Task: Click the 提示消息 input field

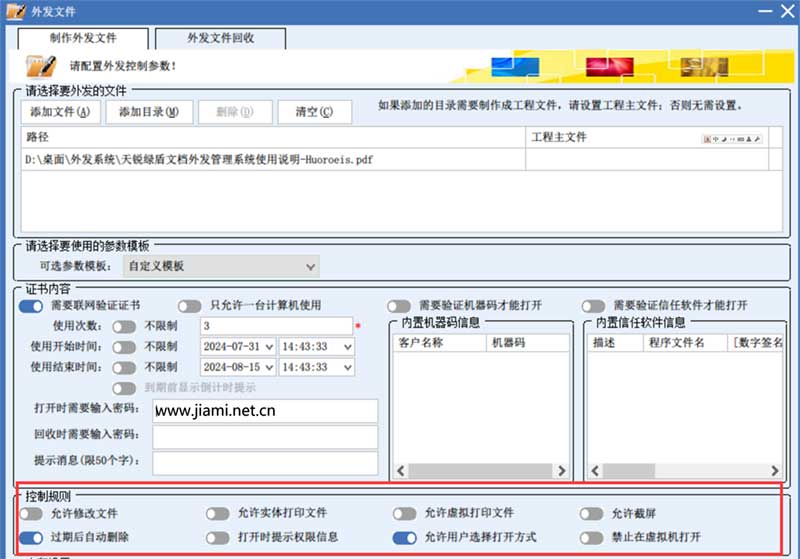Action: pyautogui.click(x=265, y=463)
